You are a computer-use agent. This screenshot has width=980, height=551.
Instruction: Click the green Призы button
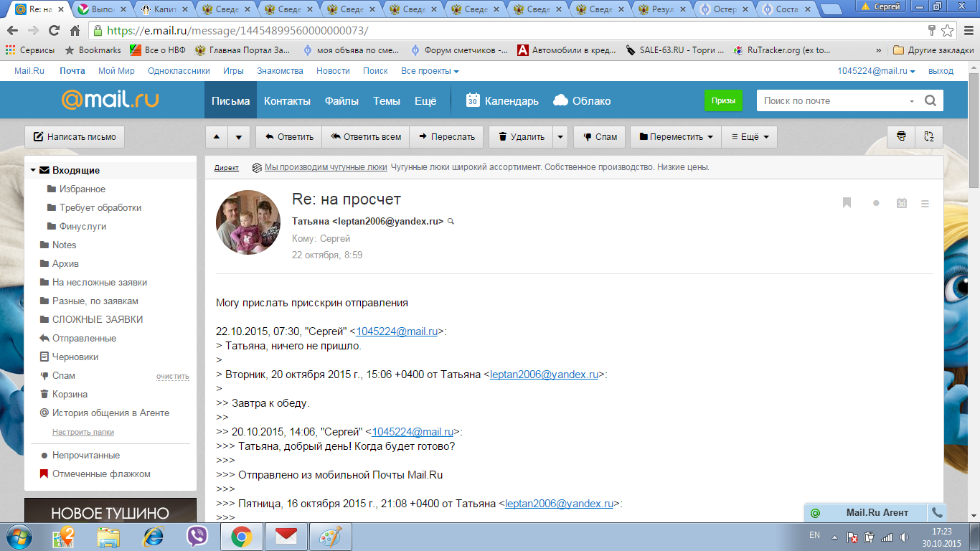click(x=723, y=100)
